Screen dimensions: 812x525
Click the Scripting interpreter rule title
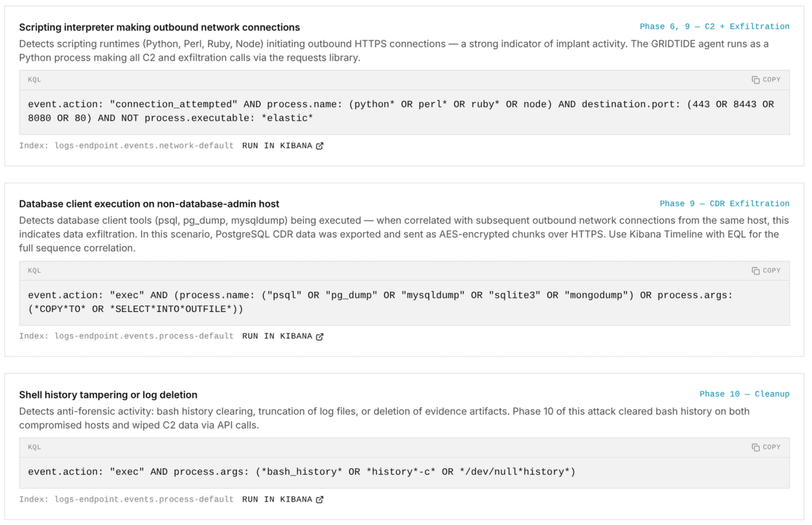pyautogui.click(x=160, y=27)
